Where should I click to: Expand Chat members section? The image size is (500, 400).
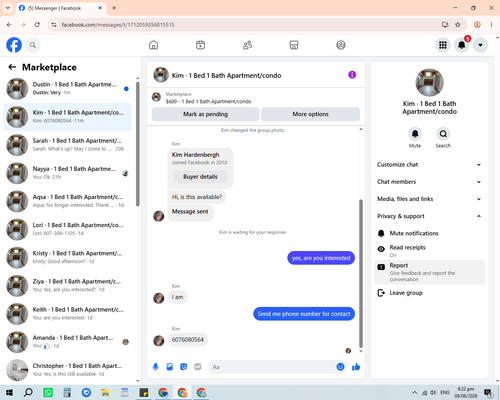pyautogui.click(x=429, y=182)
